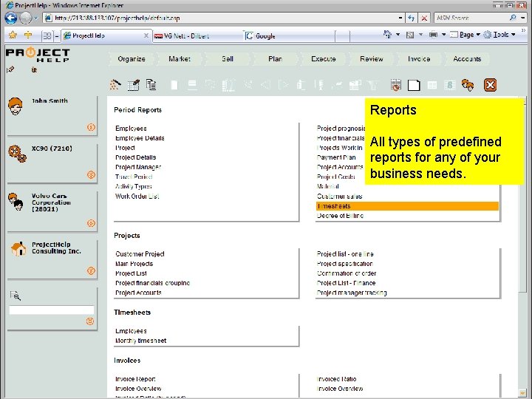Open the Invoice menu
Screen dimensions: 532x399
pyautogui.click(x=419, y=58)
